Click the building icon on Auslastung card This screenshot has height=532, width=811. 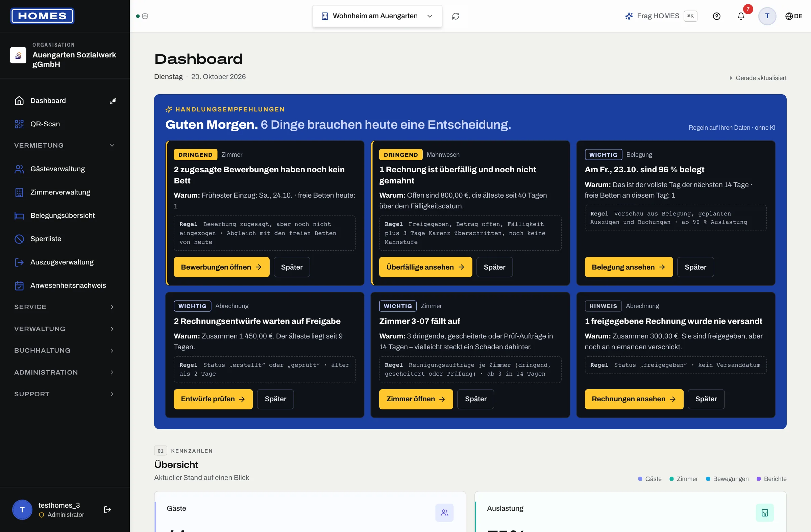coord(765,512)
